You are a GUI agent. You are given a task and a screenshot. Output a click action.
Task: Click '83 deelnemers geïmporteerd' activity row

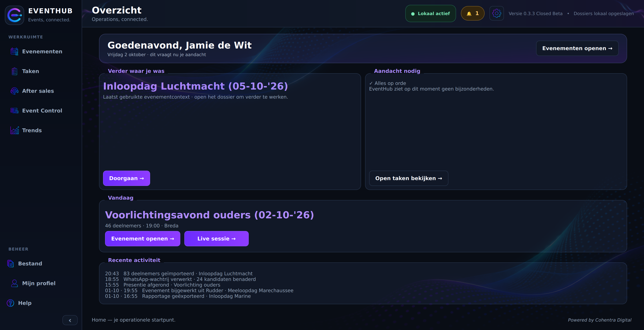click(179, 273)
